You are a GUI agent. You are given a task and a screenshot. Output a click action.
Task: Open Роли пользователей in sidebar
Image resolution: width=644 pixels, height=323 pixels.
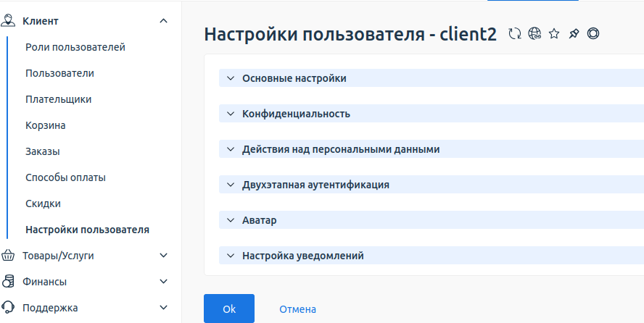pos(75,47)
